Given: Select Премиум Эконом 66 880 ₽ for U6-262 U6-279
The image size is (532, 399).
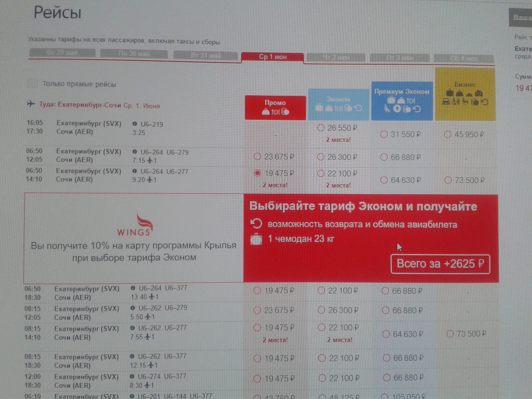Looking at the screenshot, I should click(x=386, y=310).
